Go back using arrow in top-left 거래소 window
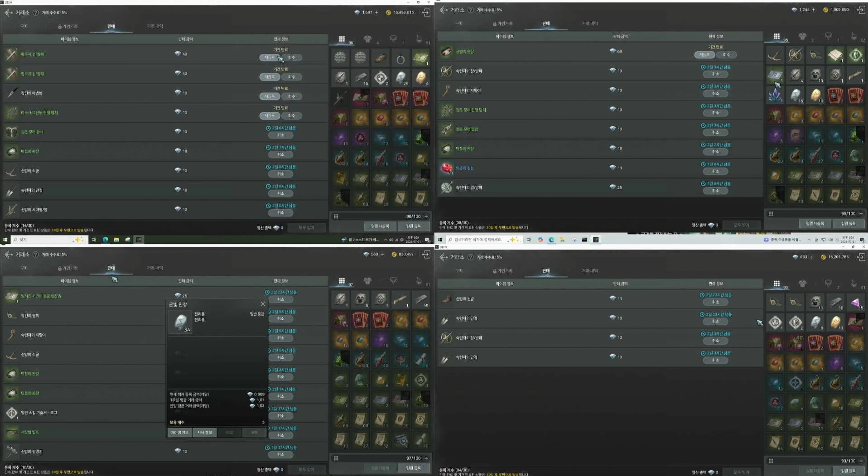This screenshot has width=868, height=476. coord(8,13)
